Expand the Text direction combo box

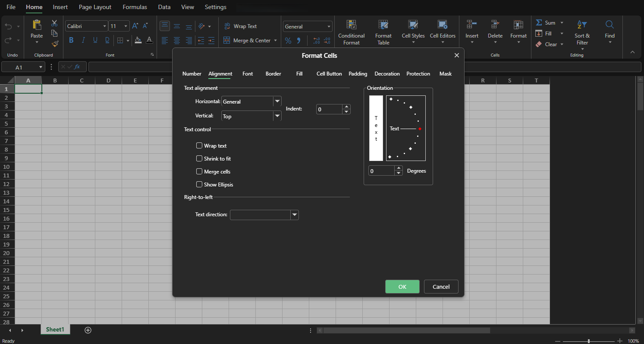[294, 215]
